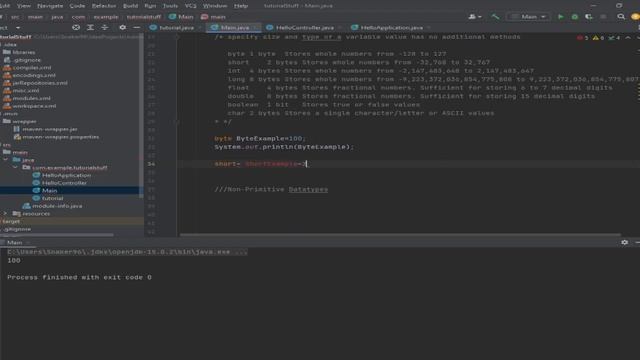Switch to the tutorial.java editor tab
The height and width of the screenshot is (360, 640).
(x=176, y=27)
